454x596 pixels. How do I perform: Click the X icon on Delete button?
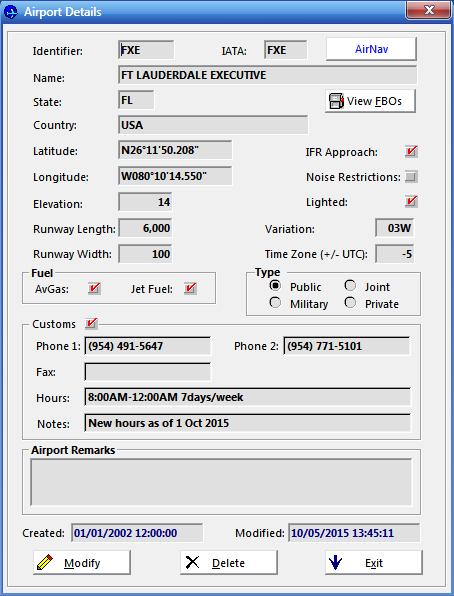(x=192, y=562)
